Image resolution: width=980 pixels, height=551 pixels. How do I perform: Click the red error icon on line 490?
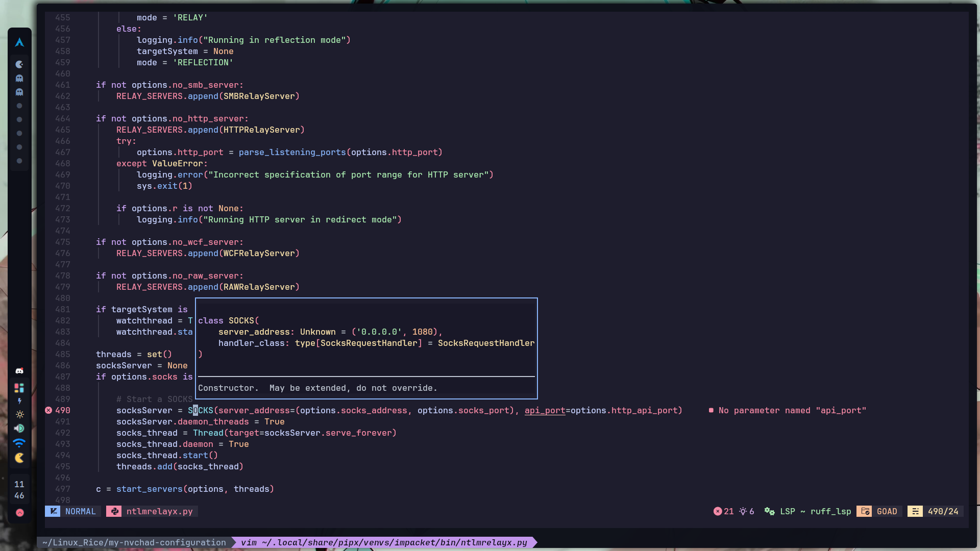click(x=48, y=410)
